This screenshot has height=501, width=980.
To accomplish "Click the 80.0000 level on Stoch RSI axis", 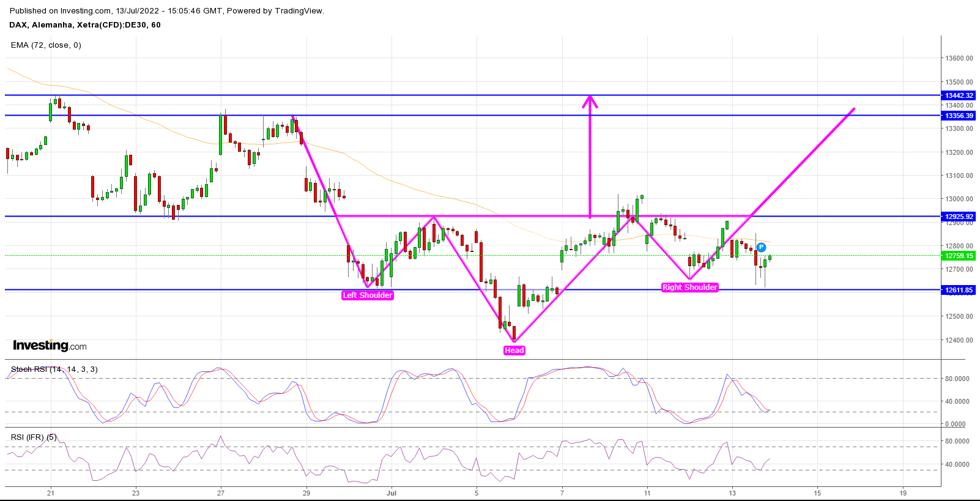I will pos(957,379).
